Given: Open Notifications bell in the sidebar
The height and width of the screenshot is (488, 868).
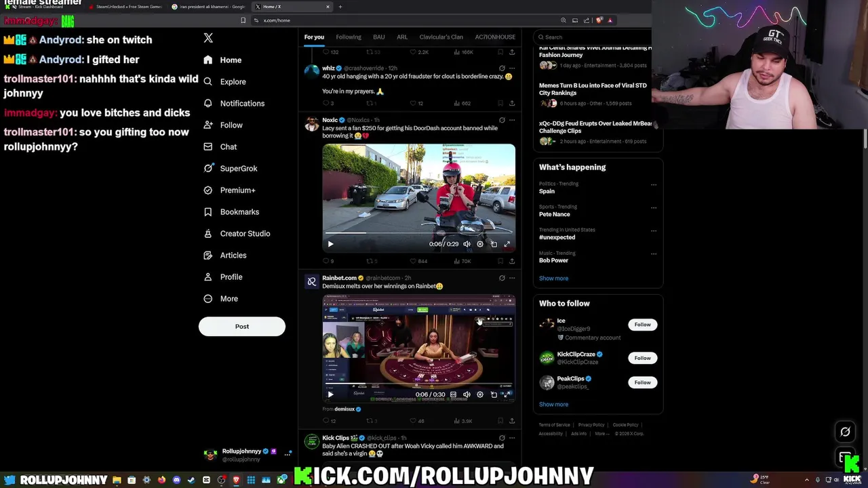Looking at the screenshot, I should (208, 103).
